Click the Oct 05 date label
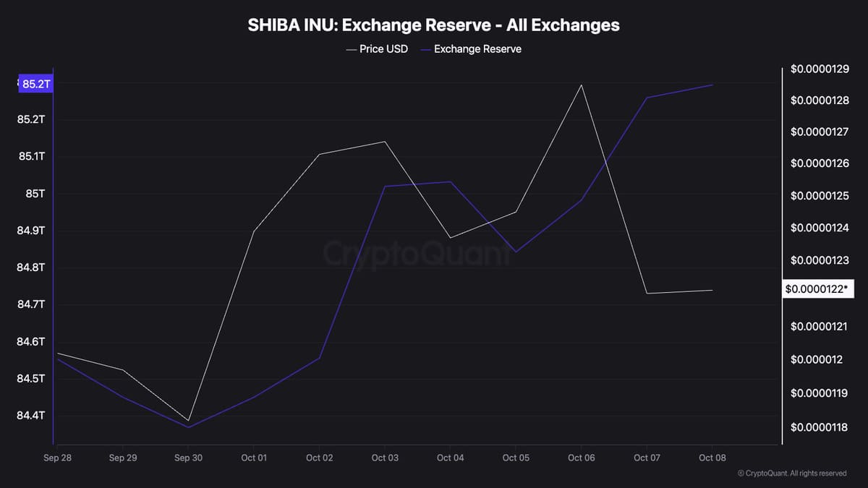868x488 pixels. coord(516,458)
